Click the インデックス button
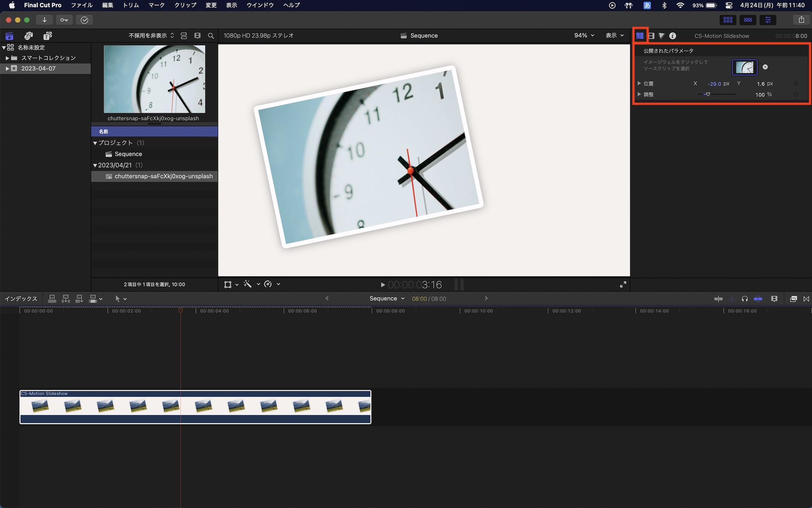812x508 pixels. pyautogui.click(x=21, y=299)
